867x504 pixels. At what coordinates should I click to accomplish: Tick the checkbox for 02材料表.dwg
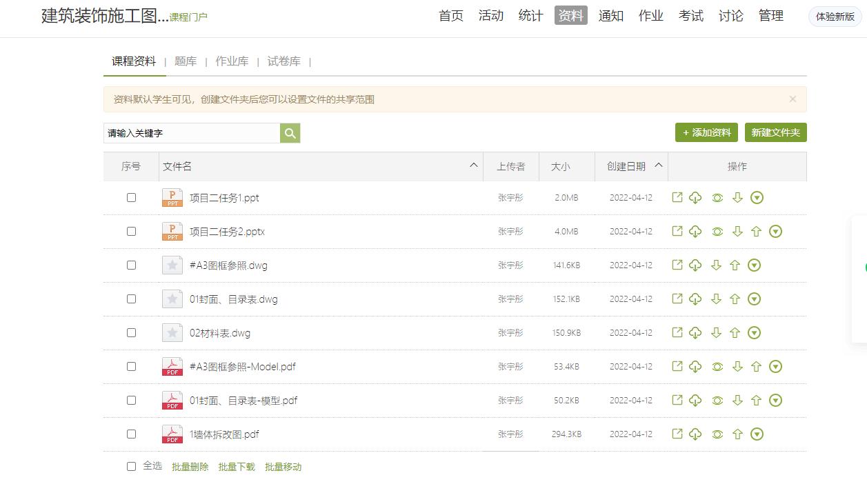coord(131,333)
